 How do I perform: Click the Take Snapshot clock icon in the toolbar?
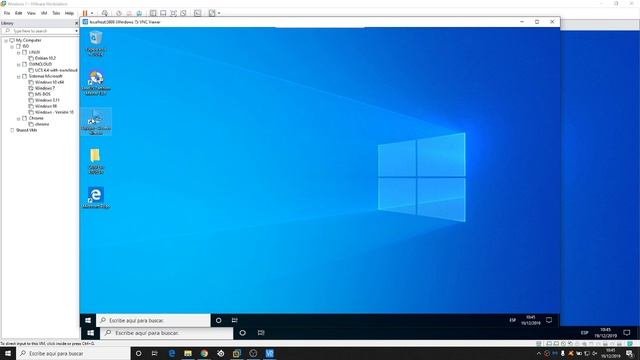coord(119,13)
